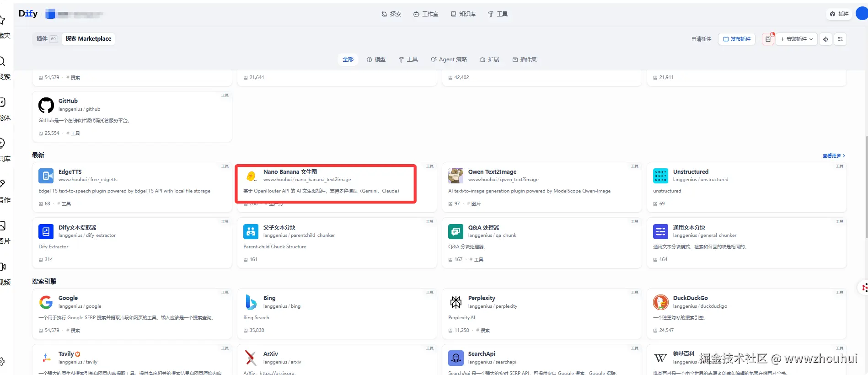Click the 申请插件 link
The image size is (868, 375).
pos(701,39)
